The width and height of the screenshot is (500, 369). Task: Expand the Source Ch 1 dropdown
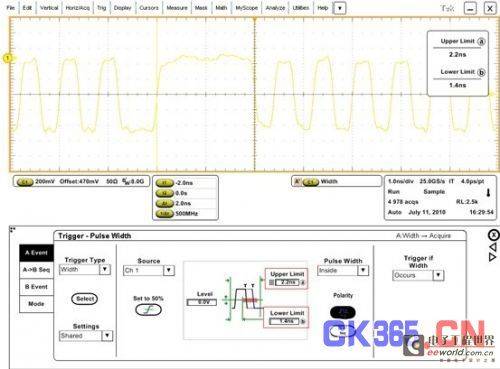(169, 270)
